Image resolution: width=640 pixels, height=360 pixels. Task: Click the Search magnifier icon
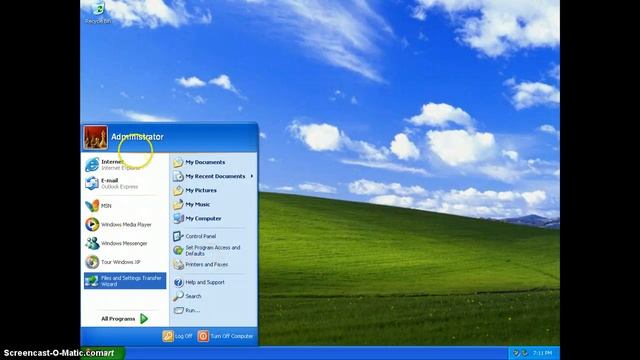coord(178,296)
